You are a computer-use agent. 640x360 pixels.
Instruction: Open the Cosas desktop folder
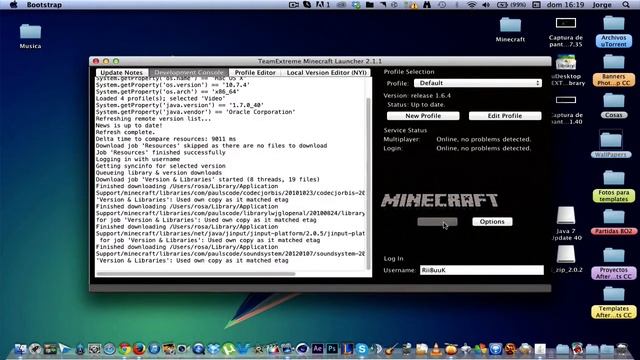[x=613, y=106]
